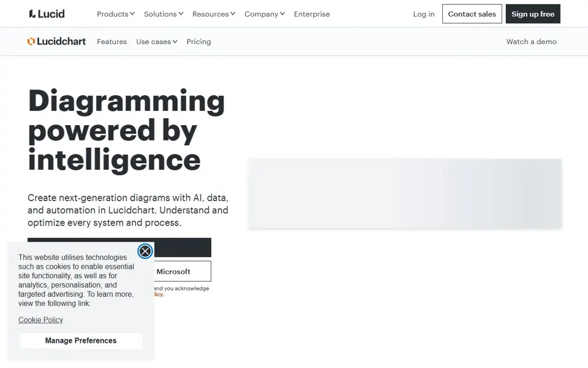Click the Lucid logo in the header

47,14
